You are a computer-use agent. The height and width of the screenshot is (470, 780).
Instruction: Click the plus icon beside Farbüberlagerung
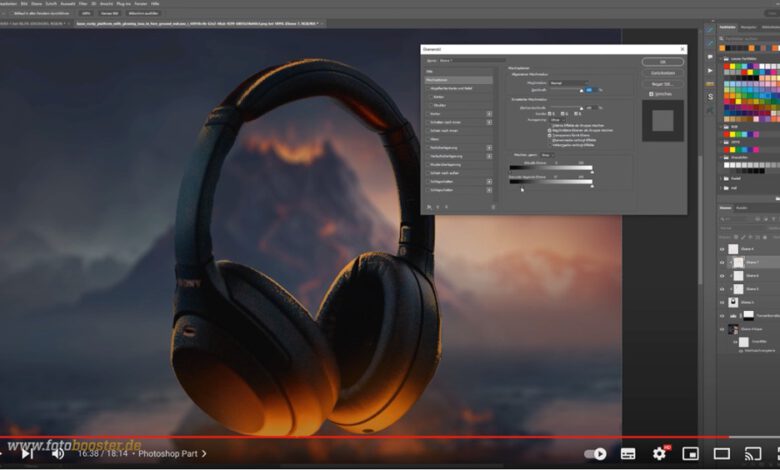489,146
